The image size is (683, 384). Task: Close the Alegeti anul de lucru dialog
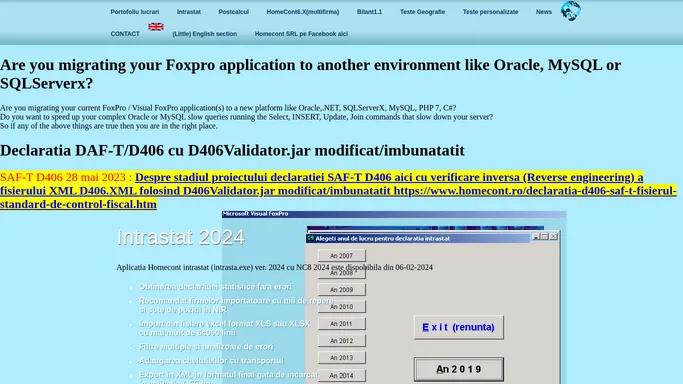pyautogui.click(x=554, y=236)
